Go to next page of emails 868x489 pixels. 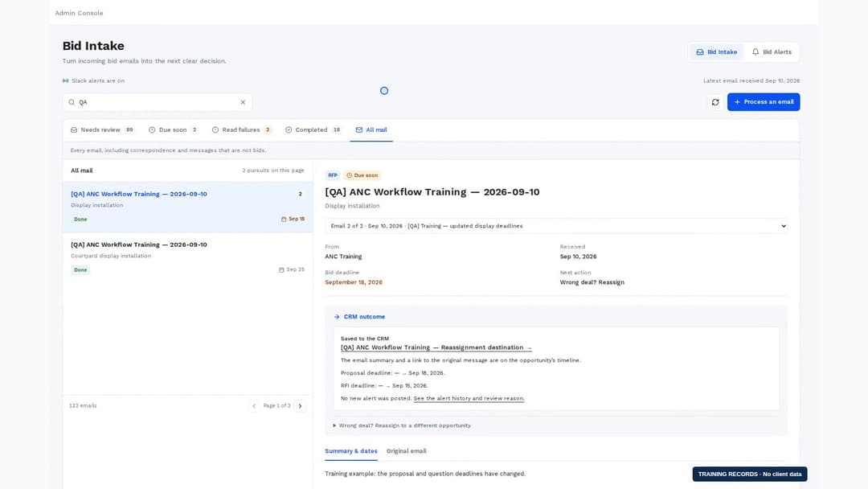point(300,406)
